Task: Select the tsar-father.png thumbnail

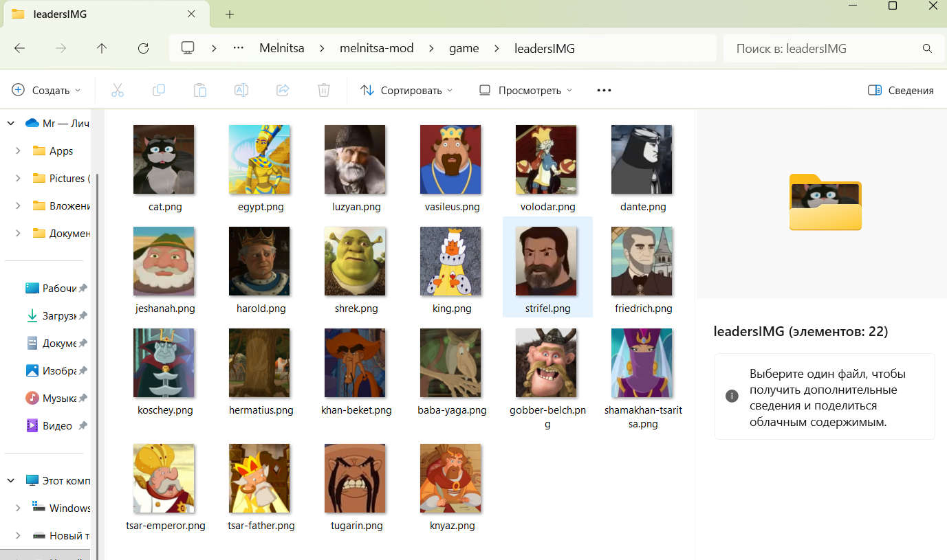Action: click(259, 478)
